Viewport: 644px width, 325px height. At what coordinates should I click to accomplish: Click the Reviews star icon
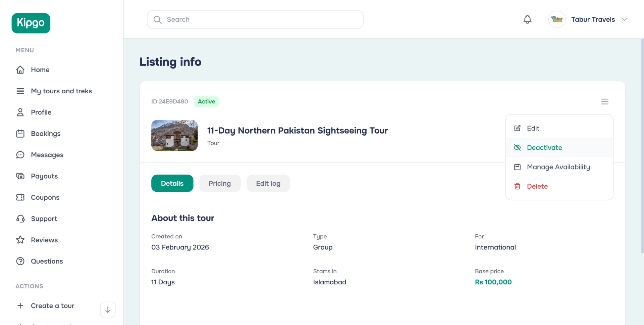(x=20, y=240)
